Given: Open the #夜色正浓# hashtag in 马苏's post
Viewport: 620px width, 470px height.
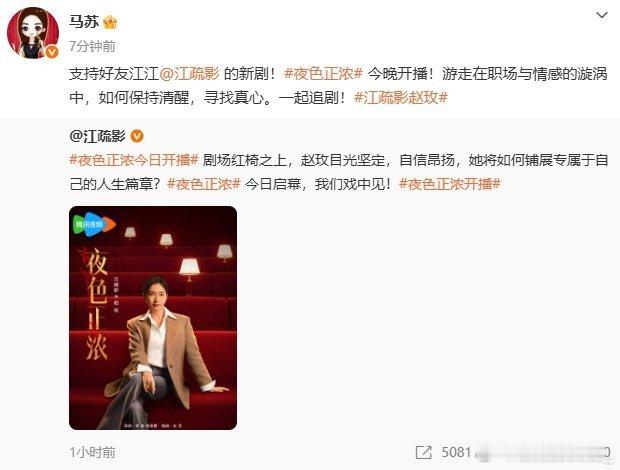Looking at the screenshot, I should [323, 74].
